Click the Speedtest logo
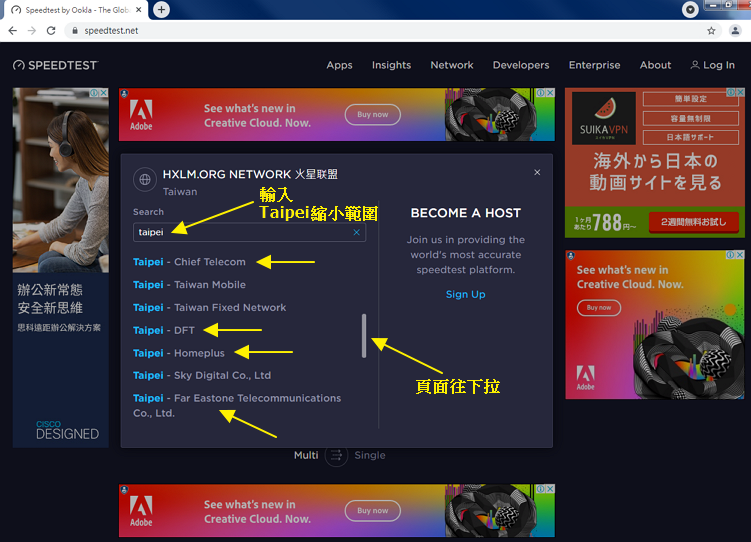This screenshot has width=751, height=542. [56, 65]
